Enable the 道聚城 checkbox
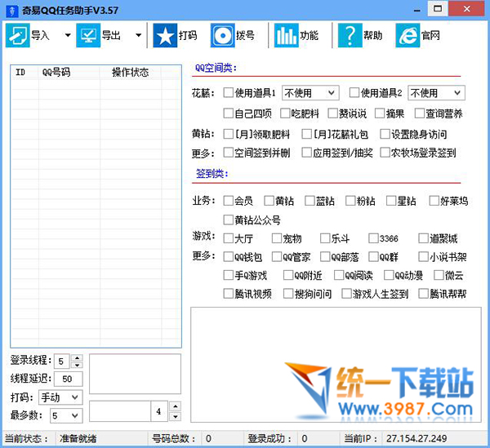This screenshot has width=490, height=448. pos(423,238)
